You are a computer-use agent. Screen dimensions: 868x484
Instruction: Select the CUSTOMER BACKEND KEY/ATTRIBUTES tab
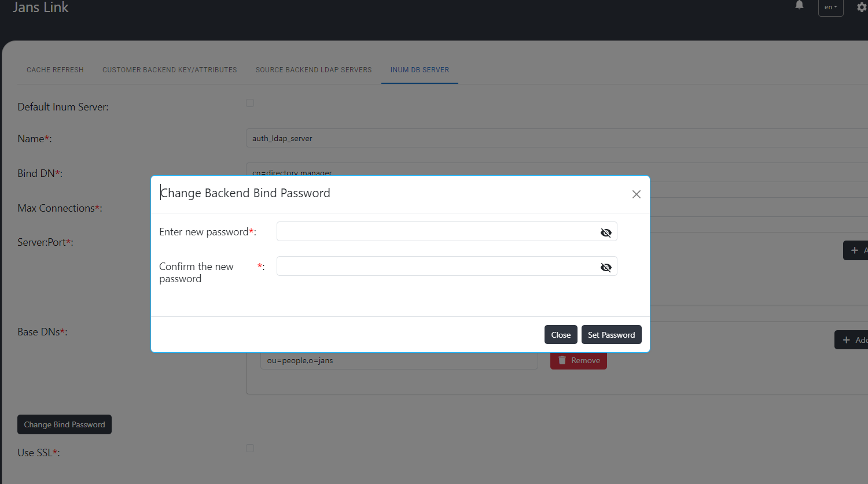[169, 69]
